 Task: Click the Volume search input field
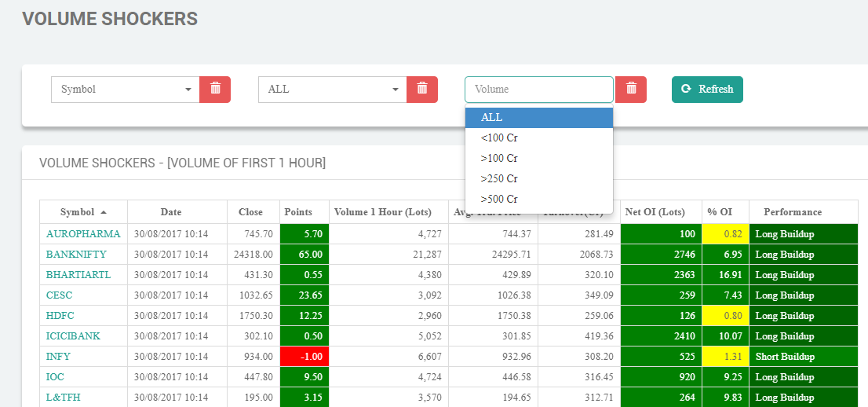(x=539, y=90)
